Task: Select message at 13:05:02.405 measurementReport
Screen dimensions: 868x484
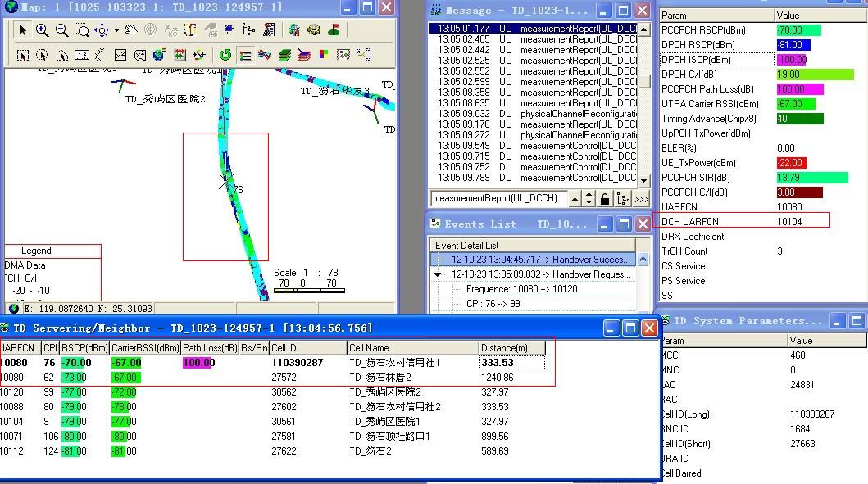Action: tap(533, 39)
